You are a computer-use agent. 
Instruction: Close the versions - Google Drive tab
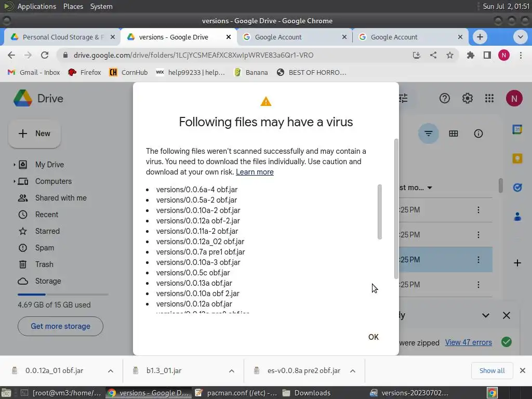[229, 37]
